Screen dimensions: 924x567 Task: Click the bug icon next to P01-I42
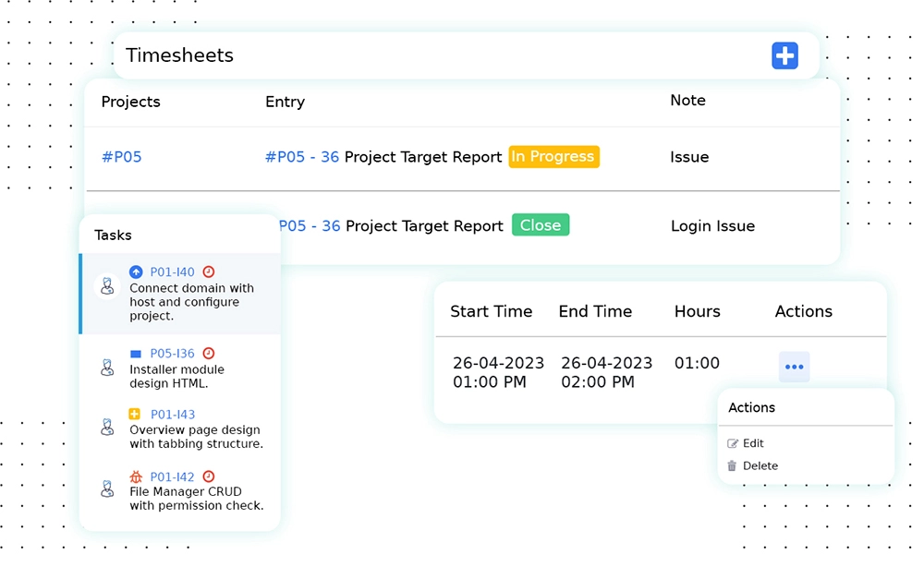136,477
